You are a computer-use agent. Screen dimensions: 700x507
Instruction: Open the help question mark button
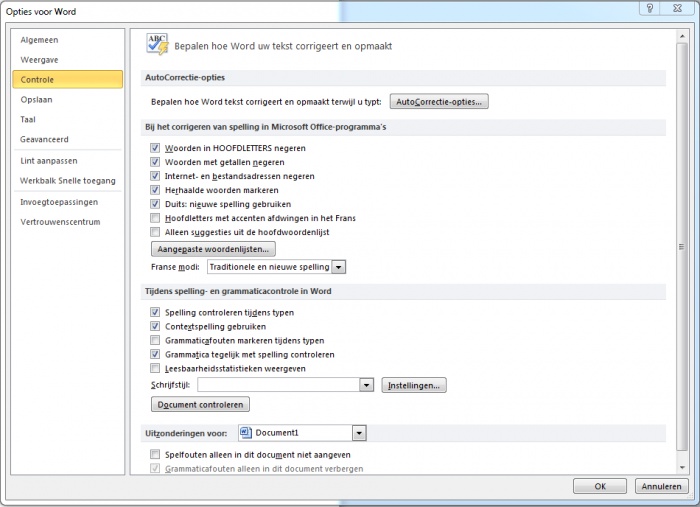pos(650,8)
